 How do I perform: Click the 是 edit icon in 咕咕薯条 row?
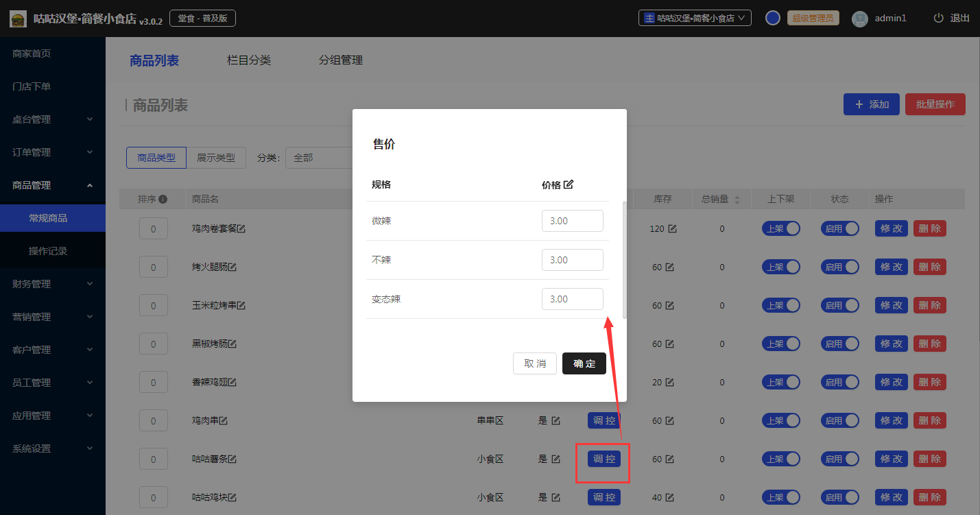[x=555, y=459]
